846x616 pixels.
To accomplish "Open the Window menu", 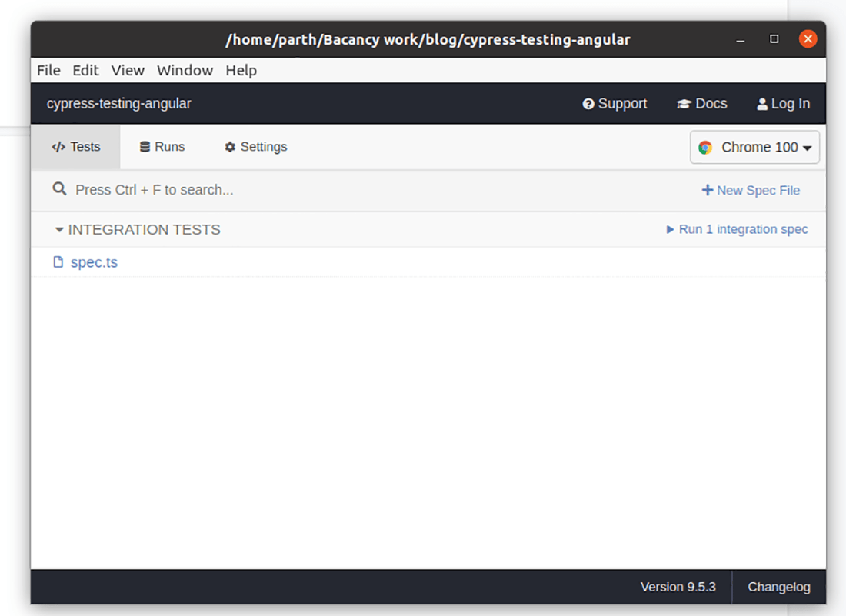I will 185,70.
